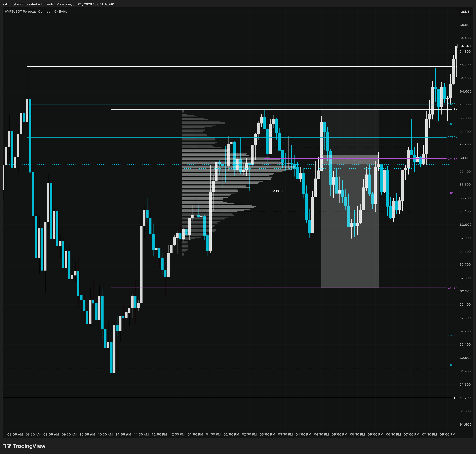Click the 09:00 AM time axis label
The image size is (476, 454).
tap(51, 434)
